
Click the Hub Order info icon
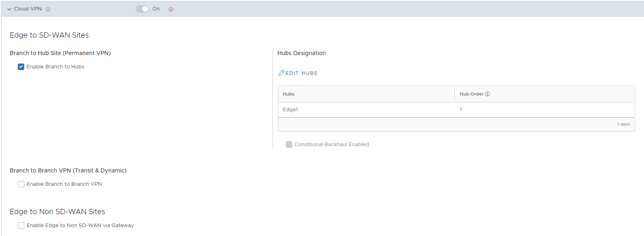pyautogui.click(x=488, y=94)
